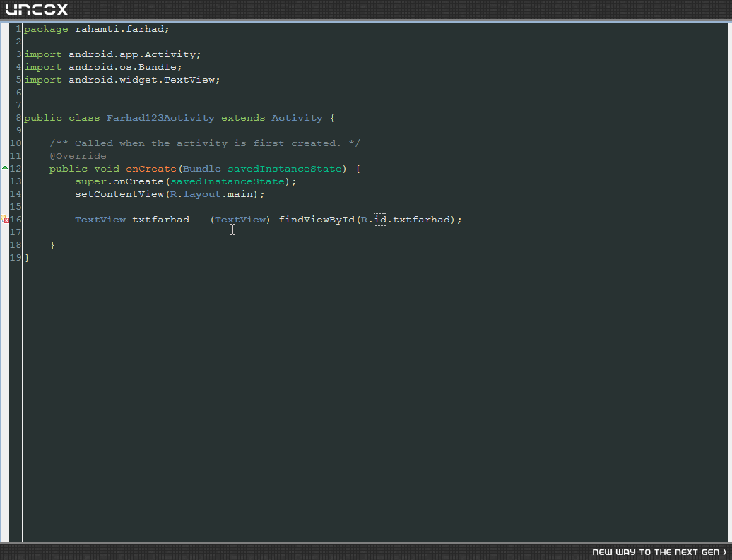Click the orange 'onCreate' method name on line 12
The width and height of the screenshot is (732, 560).
(x=150, y=169)
